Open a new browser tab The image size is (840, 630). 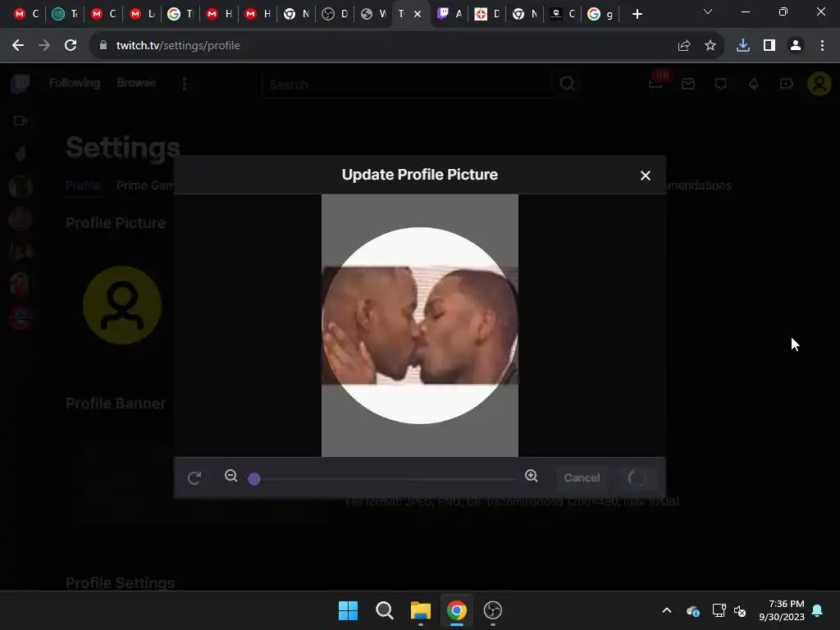[637, 14]
